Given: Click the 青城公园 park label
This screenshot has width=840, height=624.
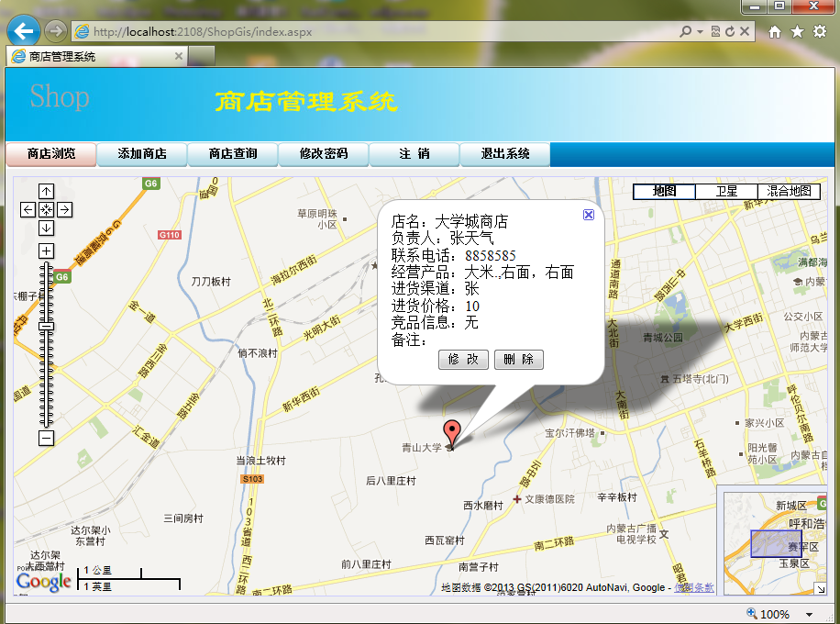Looking at the screenshot, I should click(x=663, y=338).
